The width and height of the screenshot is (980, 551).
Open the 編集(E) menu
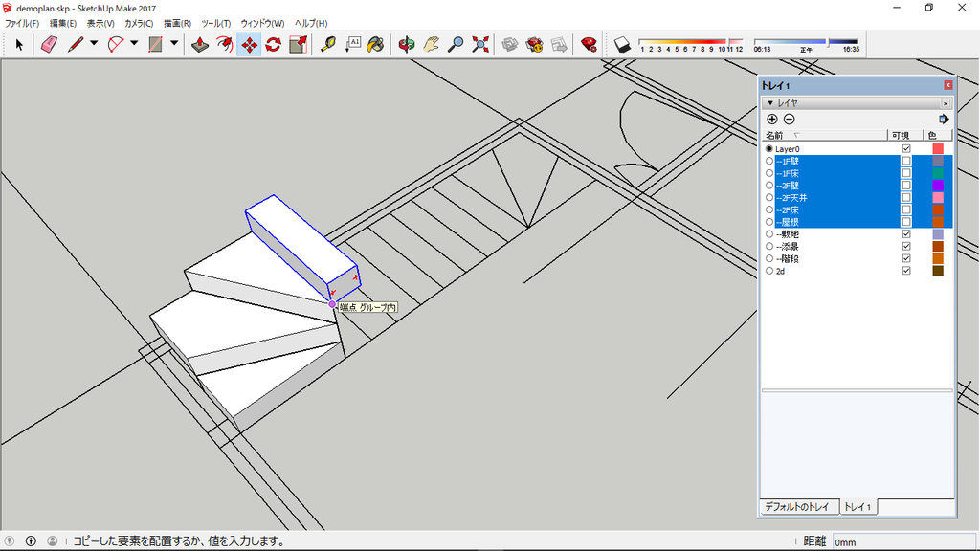[62, 24]
